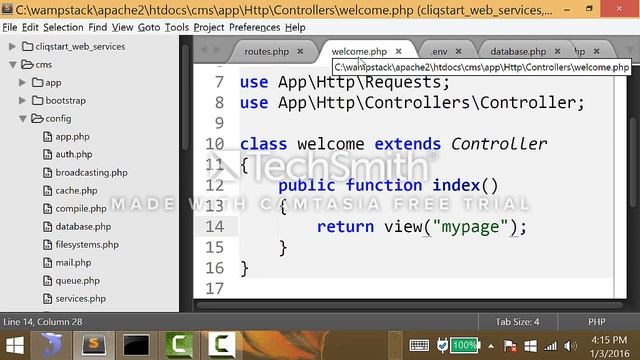Viewport: 640px width, 360px height.
Task: Open the Find menu
Action: click(98, 27)
